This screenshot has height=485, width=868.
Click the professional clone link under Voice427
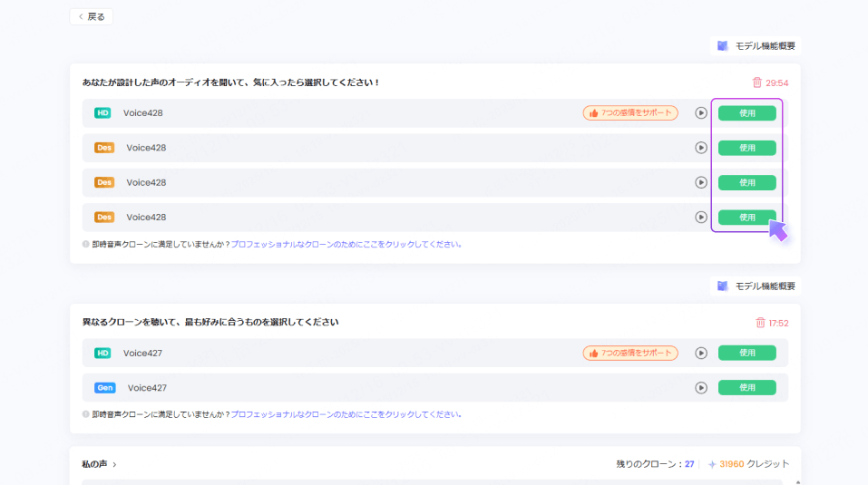346,414
